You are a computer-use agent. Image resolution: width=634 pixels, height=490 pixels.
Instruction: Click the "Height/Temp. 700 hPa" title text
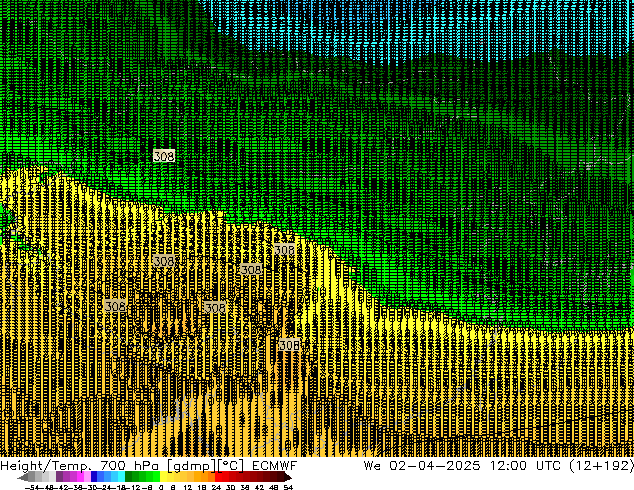pyautogui.click(x=79, y=466)
